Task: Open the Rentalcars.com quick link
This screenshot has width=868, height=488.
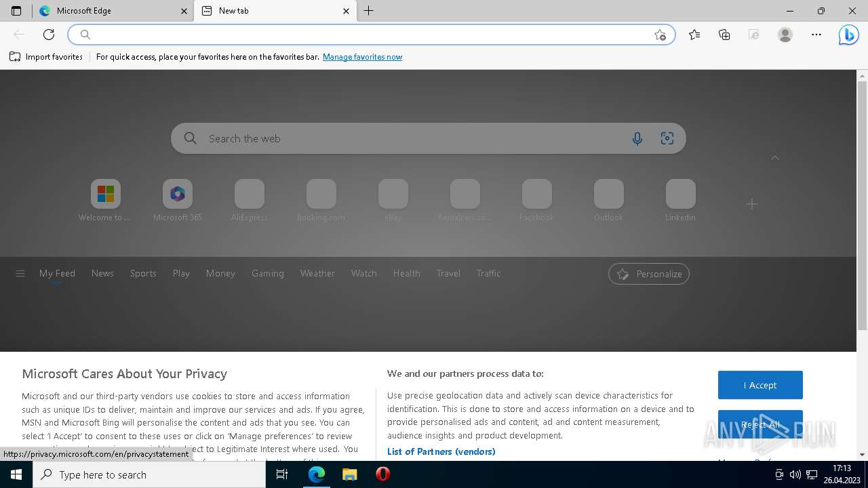Action: click(x=465, y=201)
